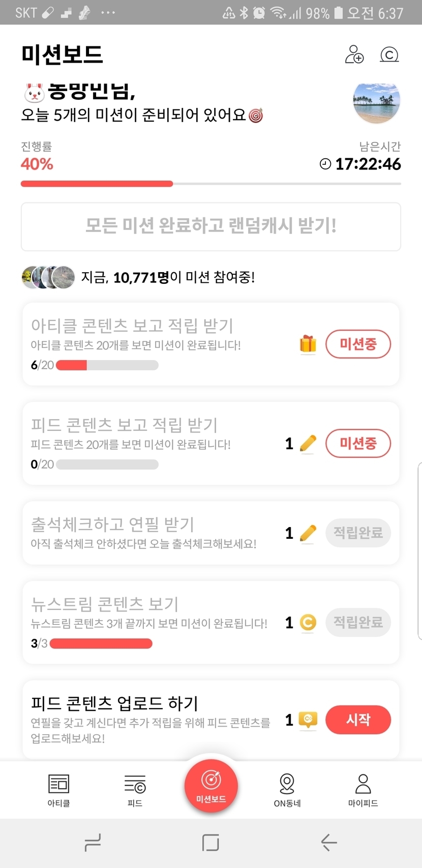Open the beach profile picture
422x868 pixels.
coord(376,103)
